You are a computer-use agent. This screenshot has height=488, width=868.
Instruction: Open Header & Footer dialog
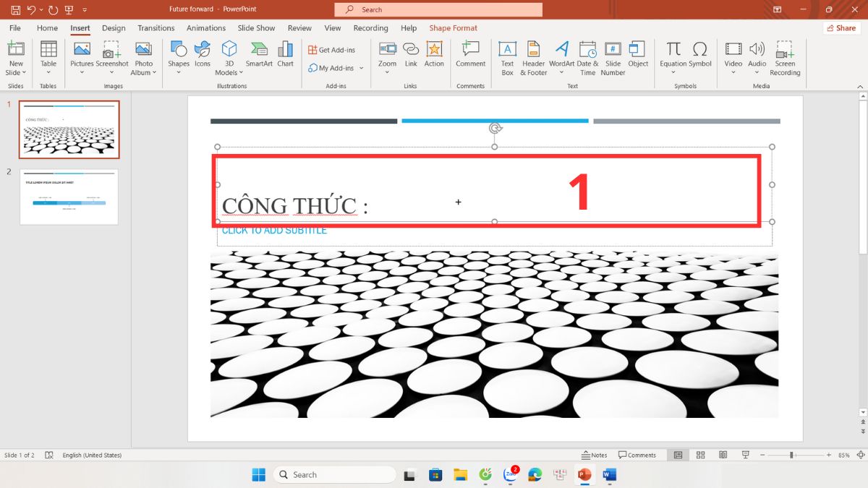point(534,58)
